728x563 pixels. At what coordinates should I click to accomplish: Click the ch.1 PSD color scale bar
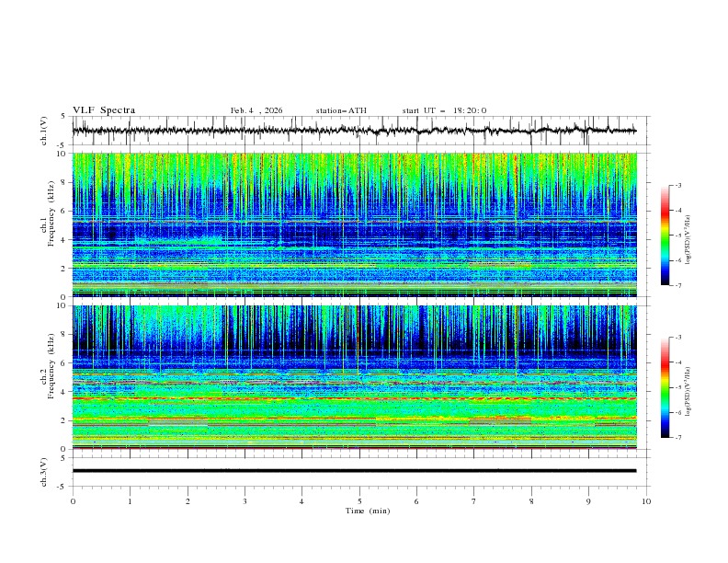665,236
